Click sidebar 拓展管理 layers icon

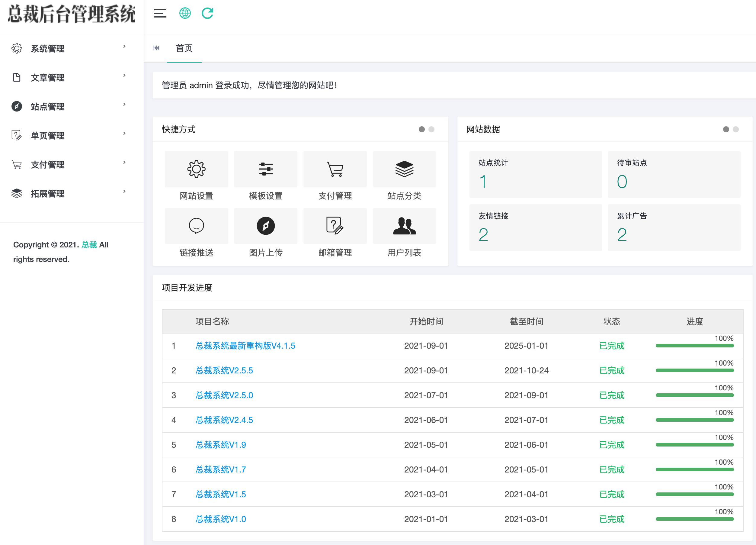pos(17,193)
